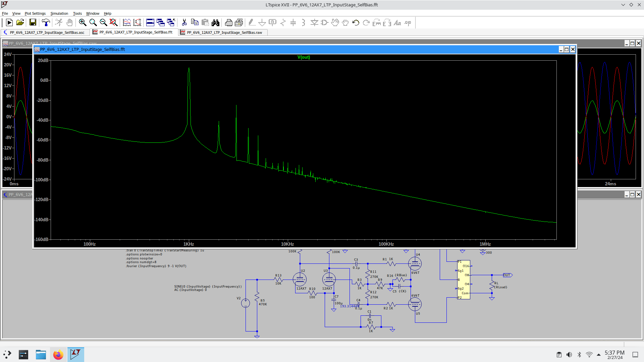644x362 pixels.
Task: Open the Simulation menu
Action: [x=59, y=13]
